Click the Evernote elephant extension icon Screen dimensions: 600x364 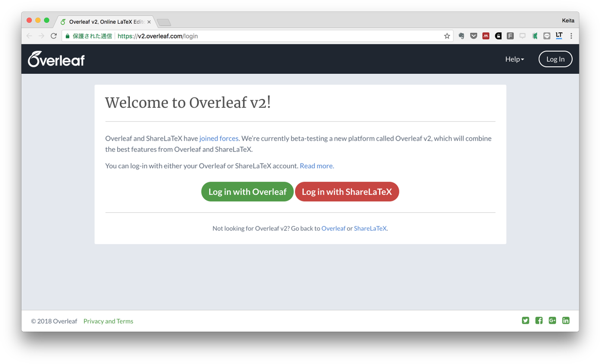pos(461,36)
